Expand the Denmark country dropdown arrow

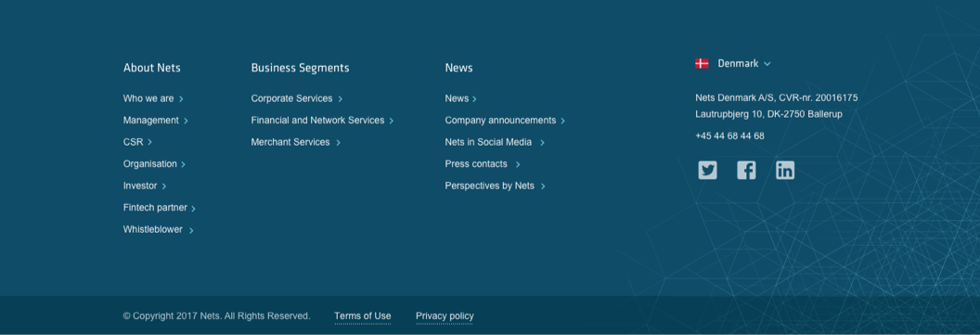point(767,64)
